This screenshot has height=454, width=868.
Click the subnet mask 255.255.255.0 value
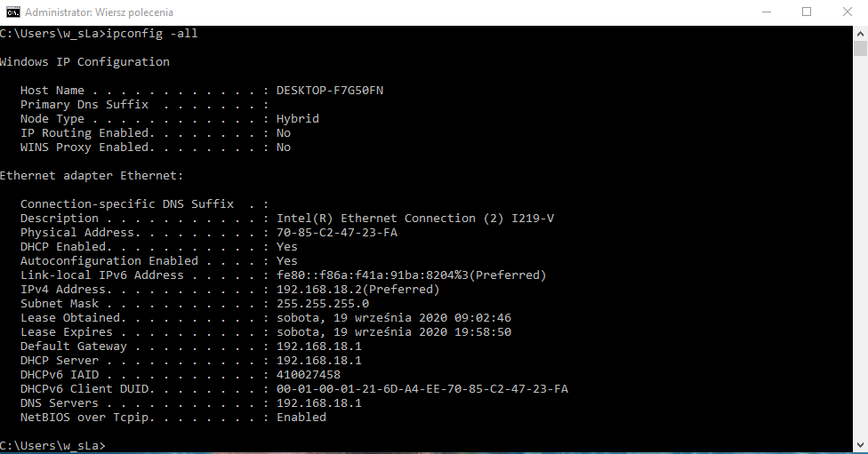[x=322, y=304]
